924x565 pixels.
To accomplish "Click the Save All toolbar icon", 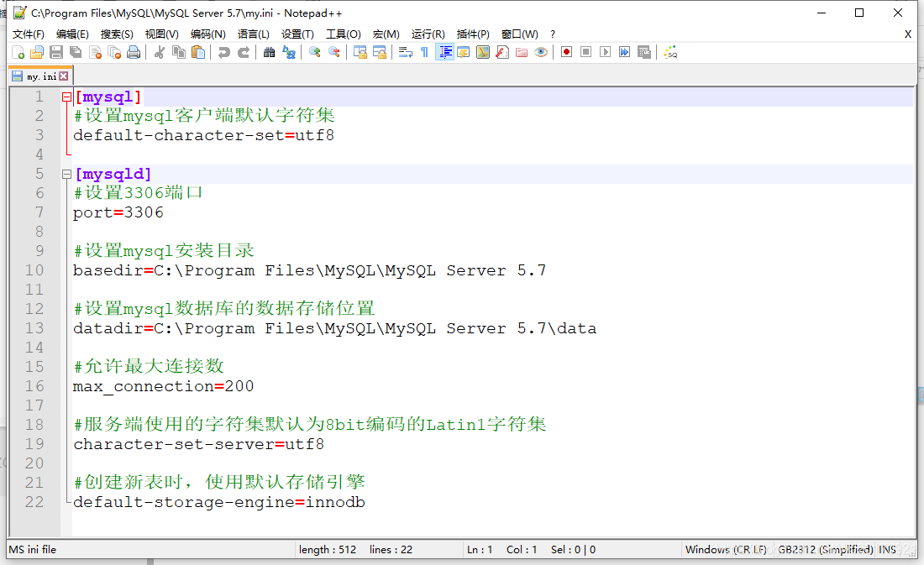I will (76, 52).
